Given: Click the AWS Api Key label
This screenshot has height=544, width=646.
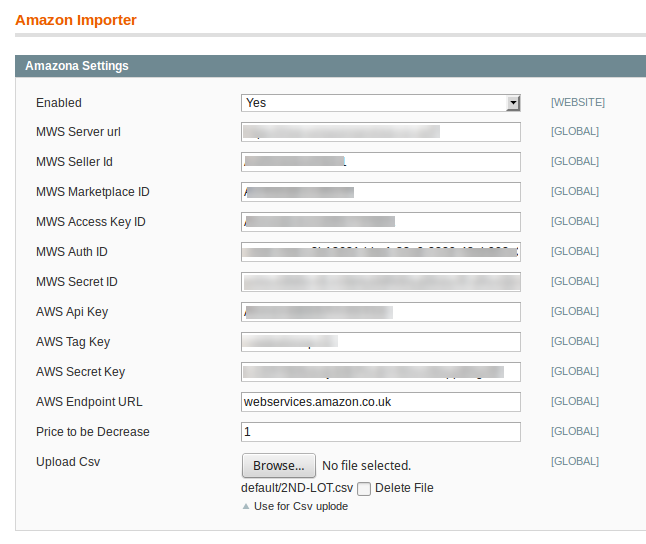Looking at the screenshot, I should pos(72,312).
